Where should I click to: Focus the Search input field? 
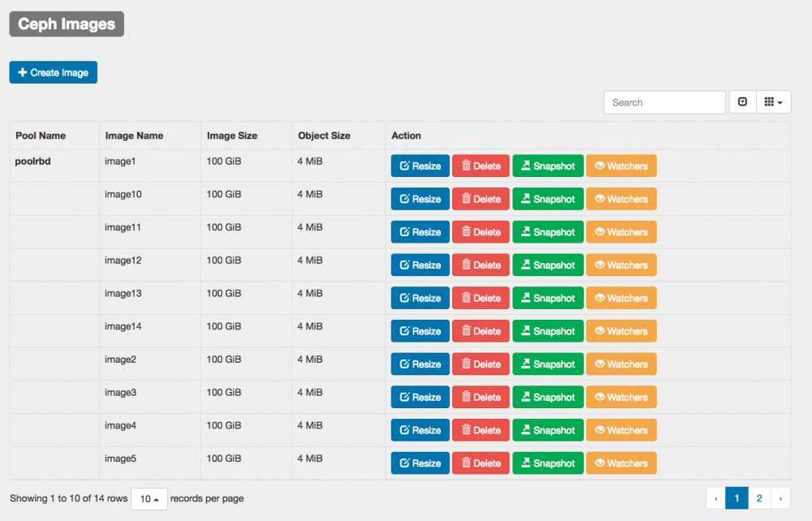click(x=664, y=102)
